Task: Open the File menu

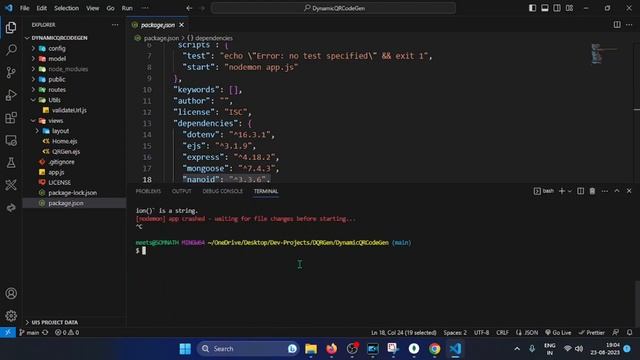Action: point(24,8)
